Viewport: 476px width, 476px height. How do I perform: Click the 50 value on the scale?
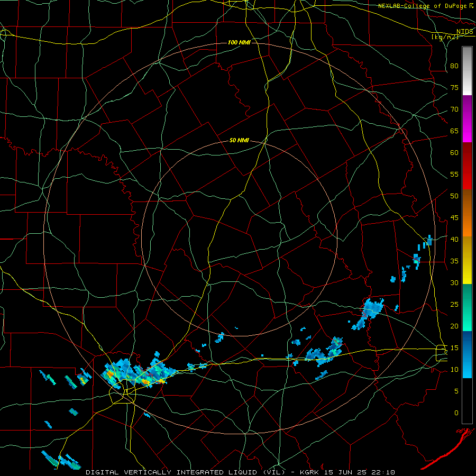tap(454, 196)
